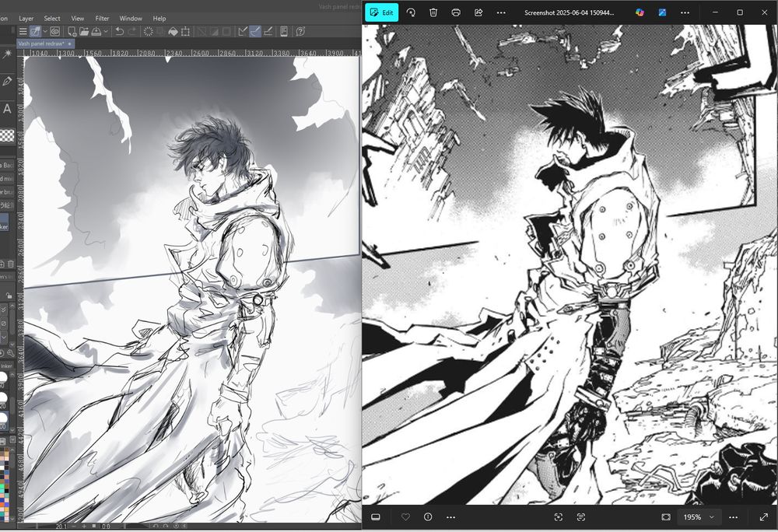Click the Redo arrow icon

[x=132, y=32]
